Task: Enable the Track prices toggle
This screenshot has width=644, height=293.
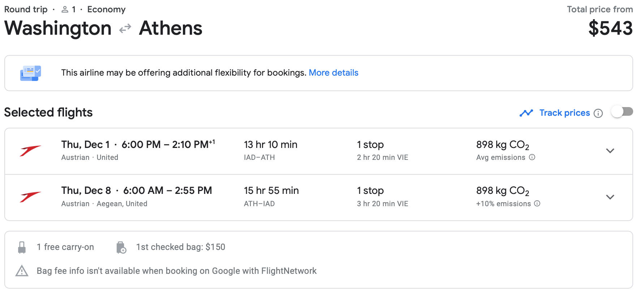Action: click(x=622, y=112)
